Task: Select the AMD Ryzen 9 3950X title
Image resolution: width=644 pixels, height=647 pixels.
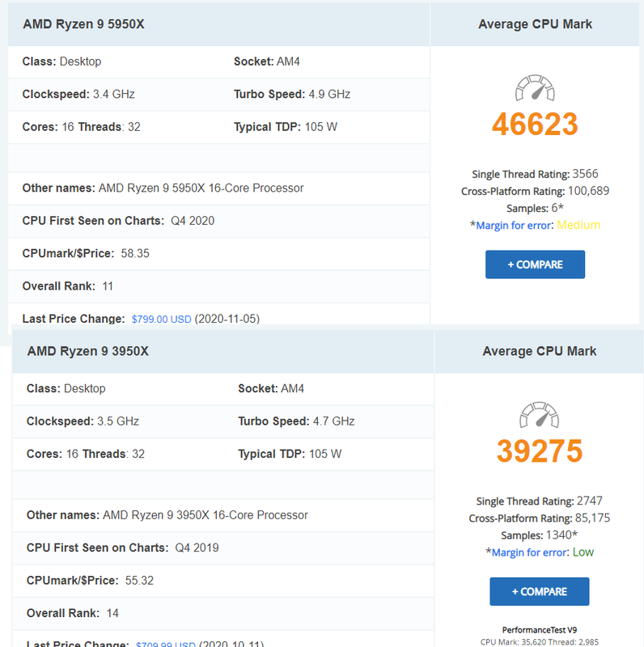Action: pyautogui.click(x=88, y=351)
